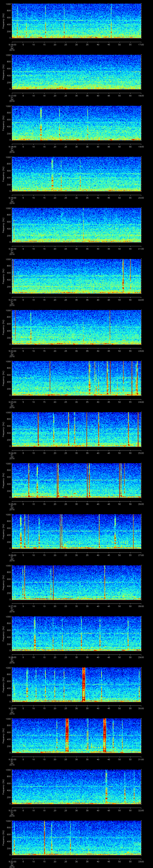Select the spectrogram panel starting at 9:31:00
Viewport: 153px width, 868px height.
tap(77, 787)
